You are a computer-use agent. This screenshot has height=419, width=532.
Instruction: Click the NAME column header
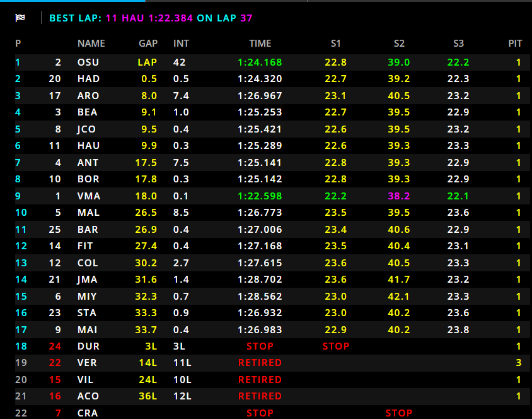coord(91,44)
